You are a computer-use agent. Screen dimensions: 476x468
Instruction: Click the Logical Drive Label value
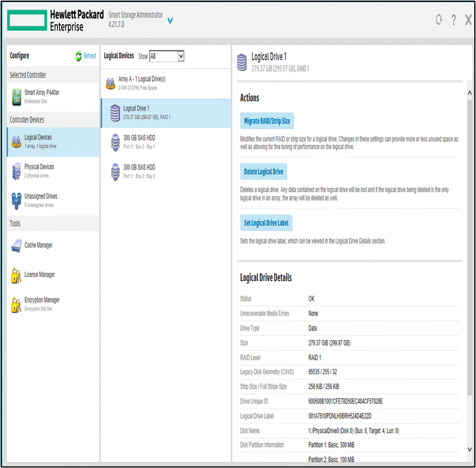pyautogui.click(x=340, y=416)
